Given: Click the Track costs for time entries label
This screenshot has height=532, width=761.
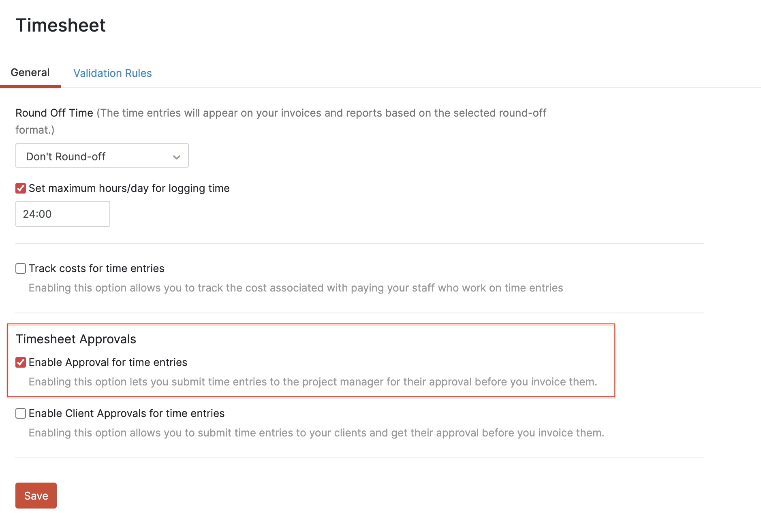Looking at the screenshot, I should 96,268.
